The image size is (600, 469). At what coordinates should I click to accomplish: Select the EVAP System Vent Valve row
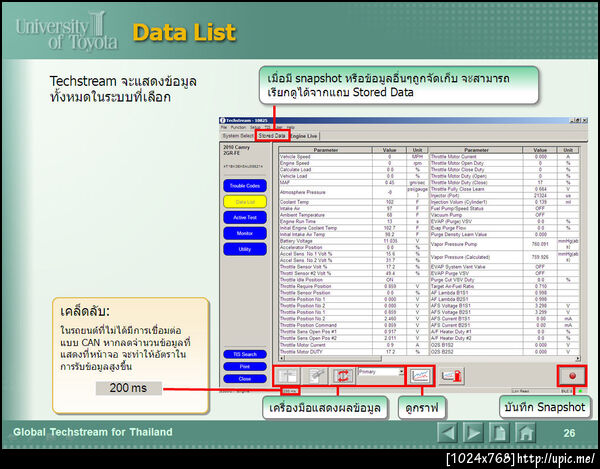(504, 267)
